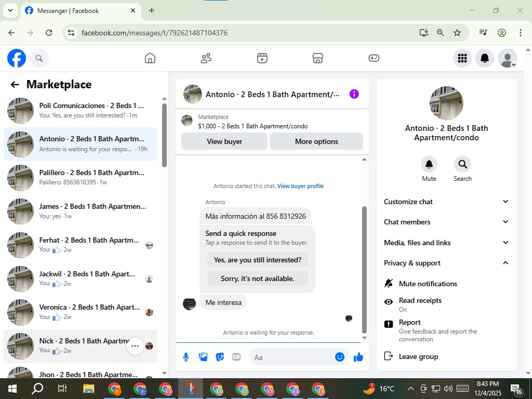Click the purple conversation info icon
532x399 pixels.
click(x=354, y=94)
